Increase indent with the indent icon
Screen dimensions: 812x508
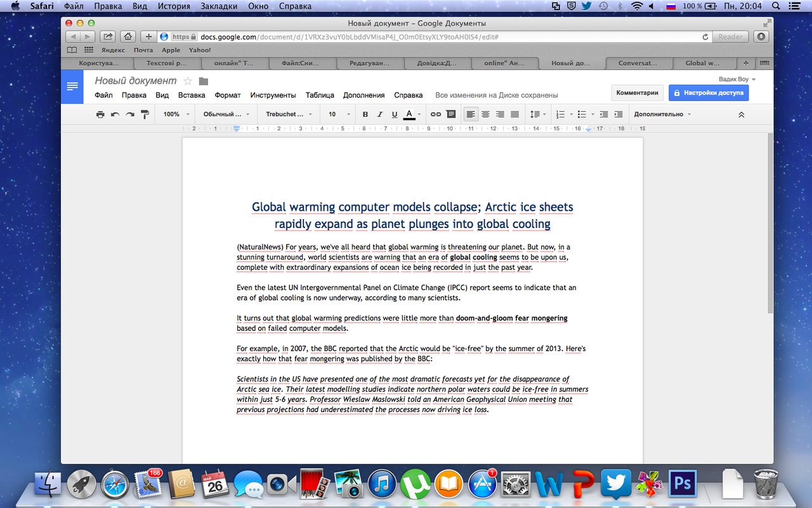tap(619, 114)
